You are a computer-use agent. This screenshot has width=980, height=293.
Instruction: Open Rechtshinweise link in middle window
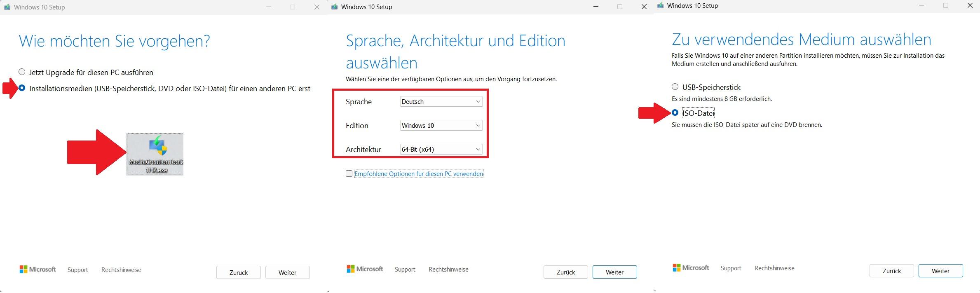[x=448, y=270]
